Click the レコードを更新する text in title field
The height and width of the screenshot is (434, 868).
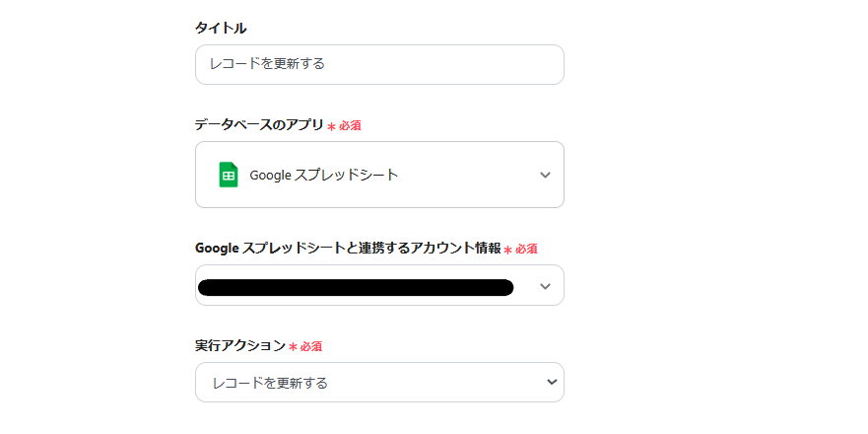click(267, 64)
